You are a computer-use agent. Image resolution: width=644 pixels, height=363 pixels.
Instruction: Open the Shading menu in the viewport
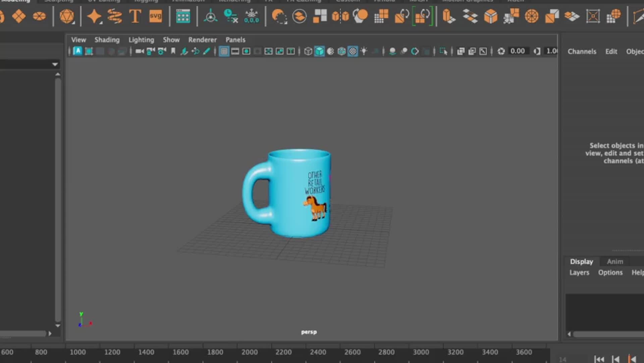(x=107, y=40)
